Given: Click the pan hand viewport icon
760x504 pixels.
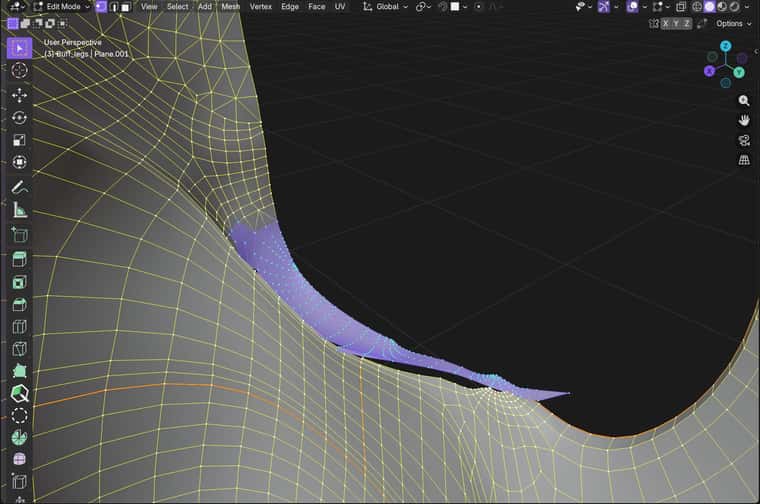Looking at the screenshot, I should point(744,120).
